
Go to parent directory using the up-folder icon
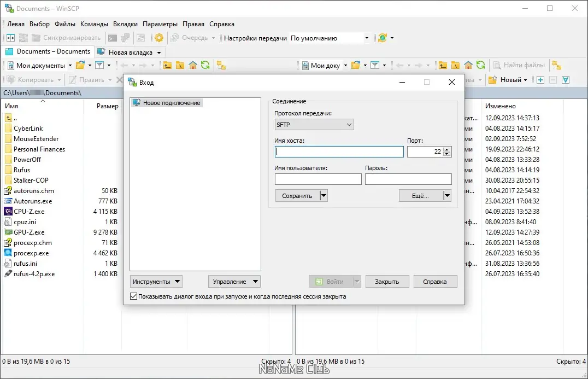pos(168,65)
